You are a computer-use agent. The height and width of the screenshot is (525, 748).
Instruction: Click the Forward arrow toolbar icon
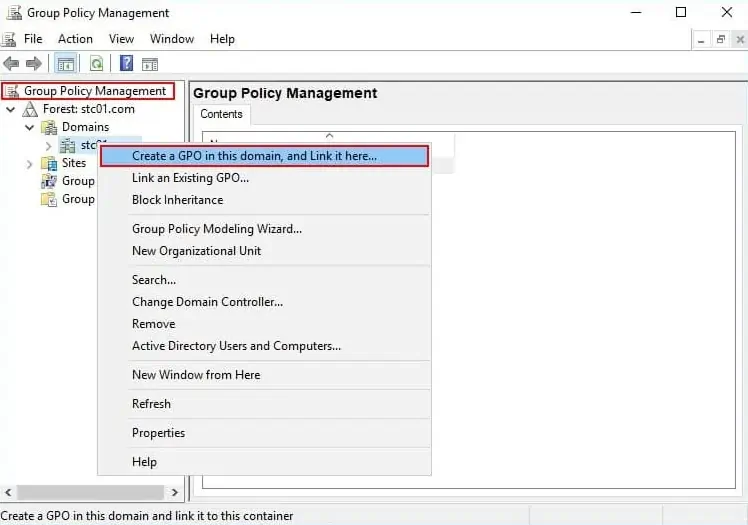(x=34, y=64)
